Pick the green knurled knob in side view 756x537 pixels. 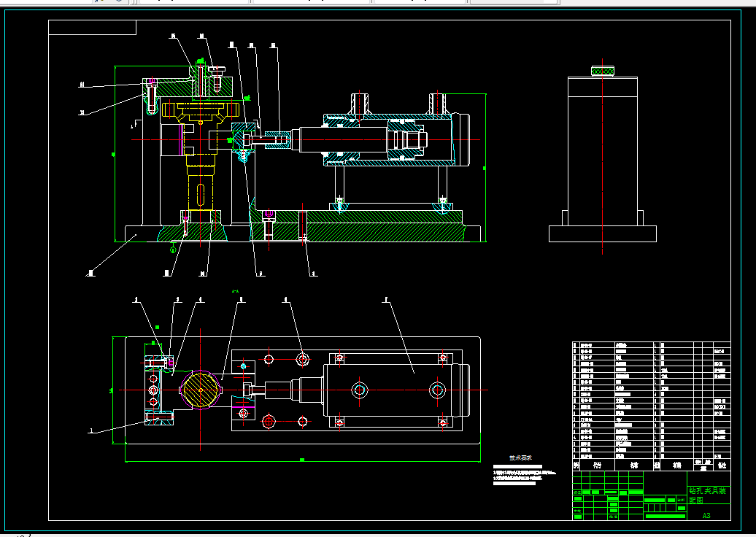click(603, 71)
